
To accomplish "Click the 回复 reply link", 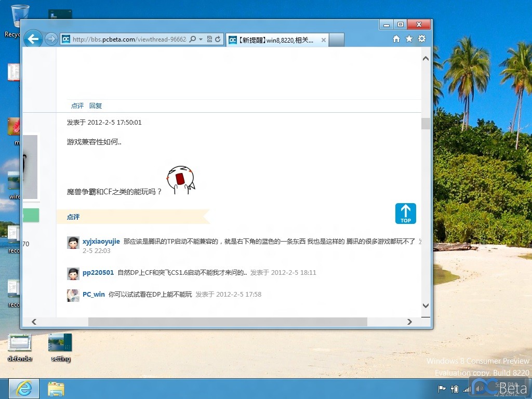I will point(96,105).
